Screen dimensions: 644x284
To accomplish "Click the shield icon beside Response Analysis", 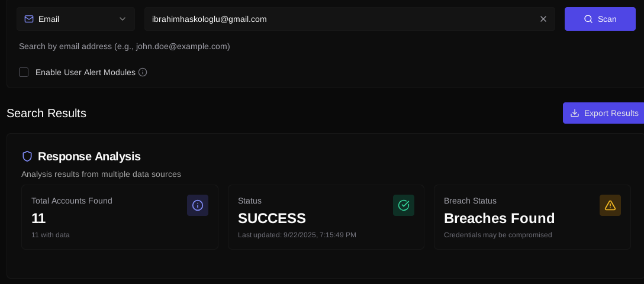I will click(x=27, y=156).
